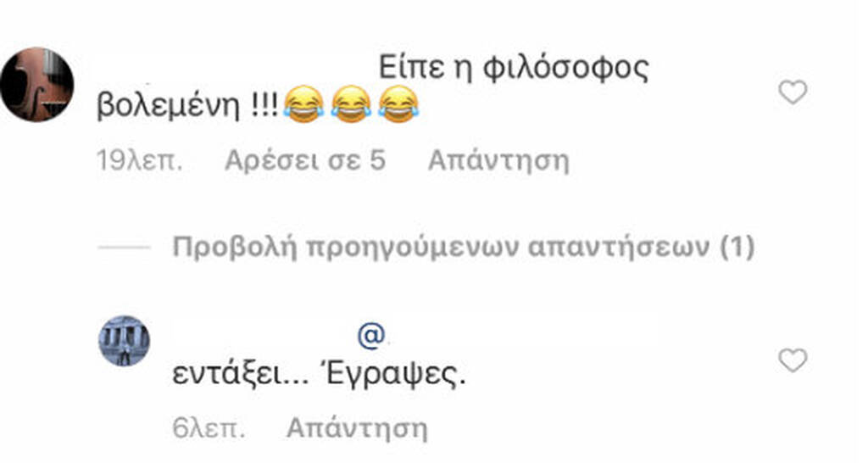This screenshot has width=868, height=463.
Task: Open the violin profile picture
Action: coord(37,84)
